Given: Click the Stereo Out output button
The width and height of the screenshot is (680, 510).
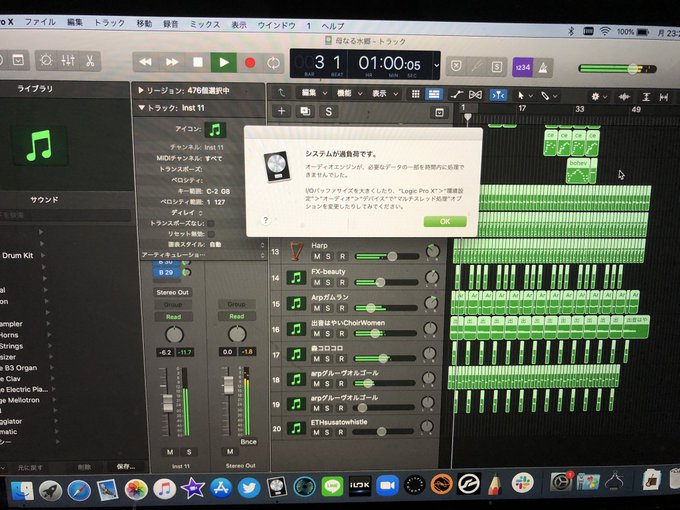Looking at the screenshot, I should coord(173,292).
